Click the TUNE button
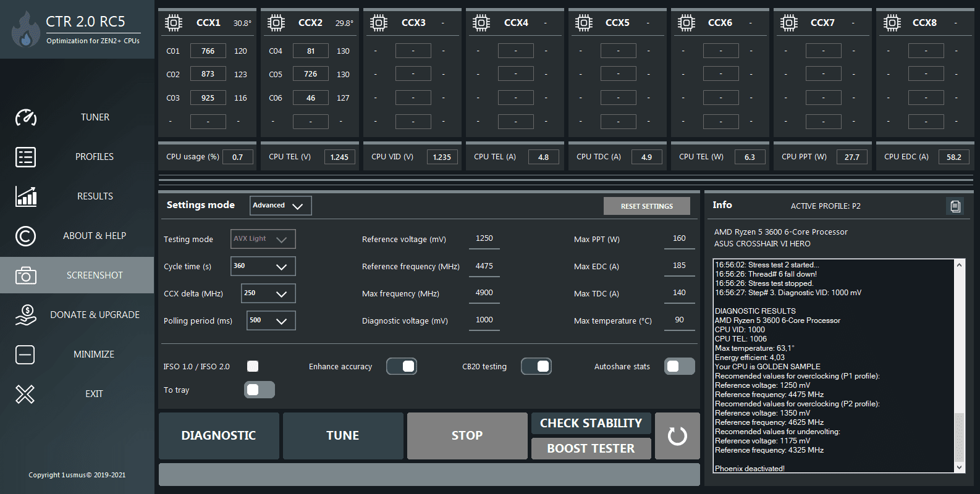 [x=343, y=436]
